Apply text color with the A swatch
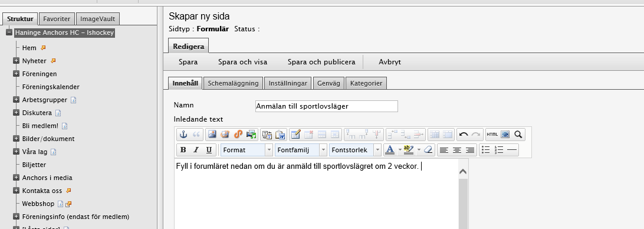The width and height of the screenshot is (644, 229). tap(390, 150)
